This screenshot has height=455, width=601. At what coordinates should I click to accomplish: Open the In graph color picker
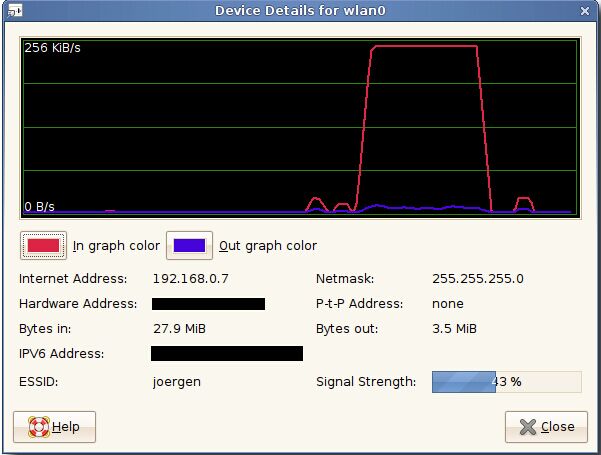(x=43, y=245)
